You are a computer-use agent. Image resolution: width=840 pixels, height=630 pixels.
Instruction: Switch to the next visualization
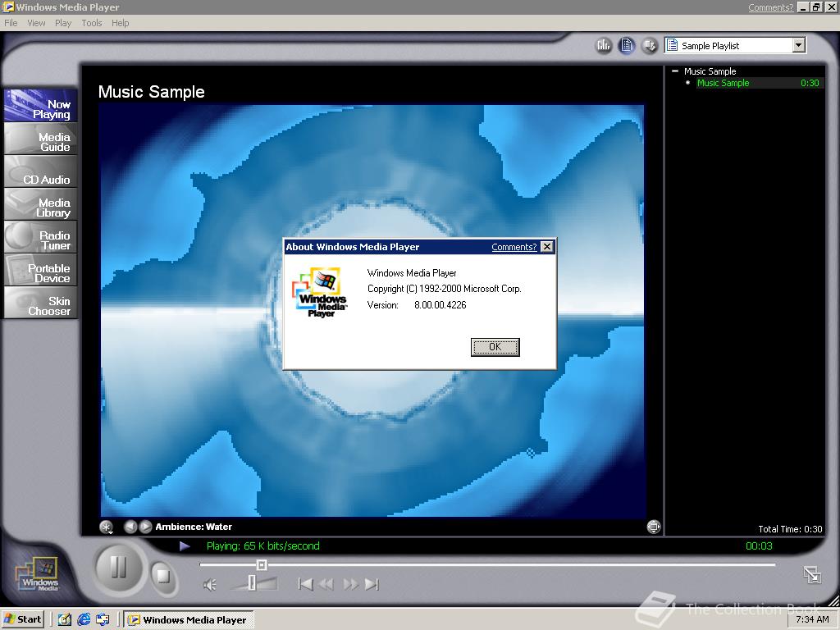pos(145,527)
